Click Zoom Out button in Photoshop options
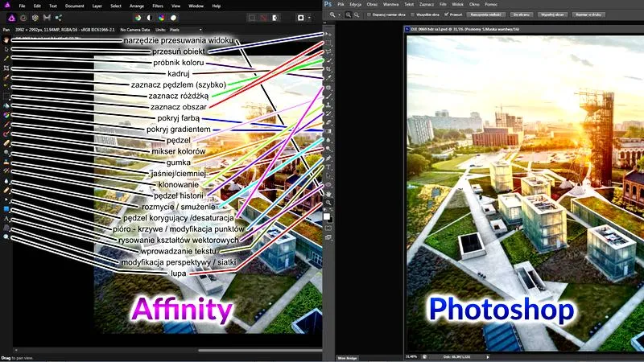This screenshot has width=644, height=362. point(357,14)
